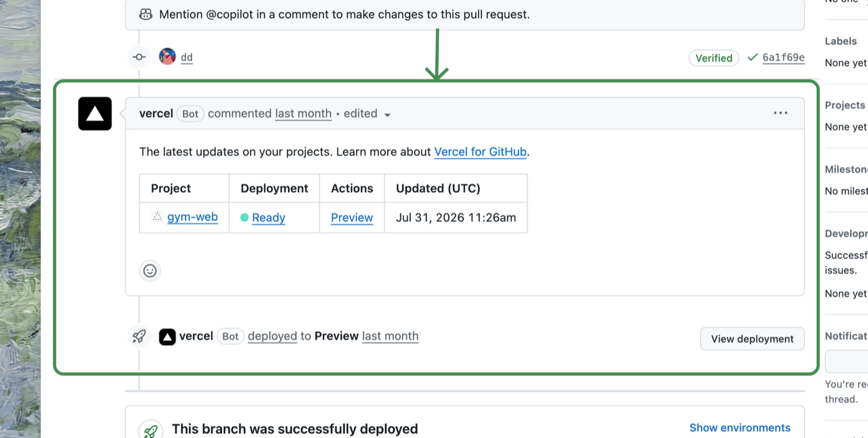868x438 pixels.
Task: Click the Bot label in the comment header
Action: click(x=190, y=114)
